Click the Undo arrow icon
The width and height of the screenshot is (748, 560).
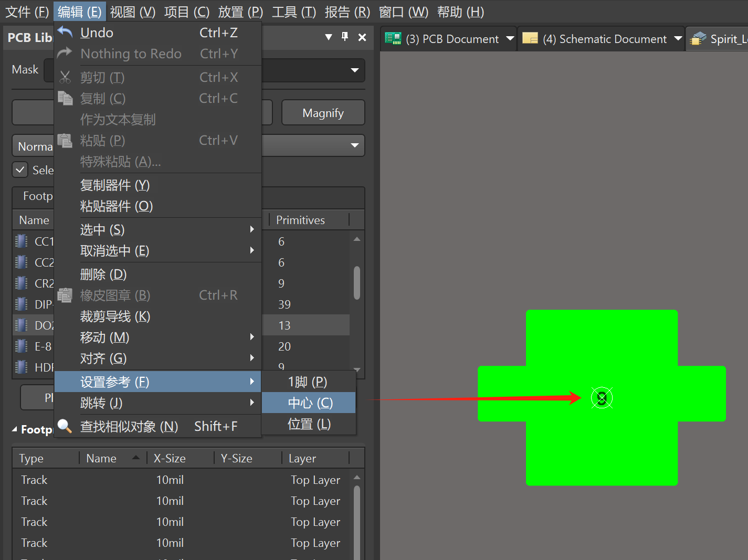[x=65, y=33]
